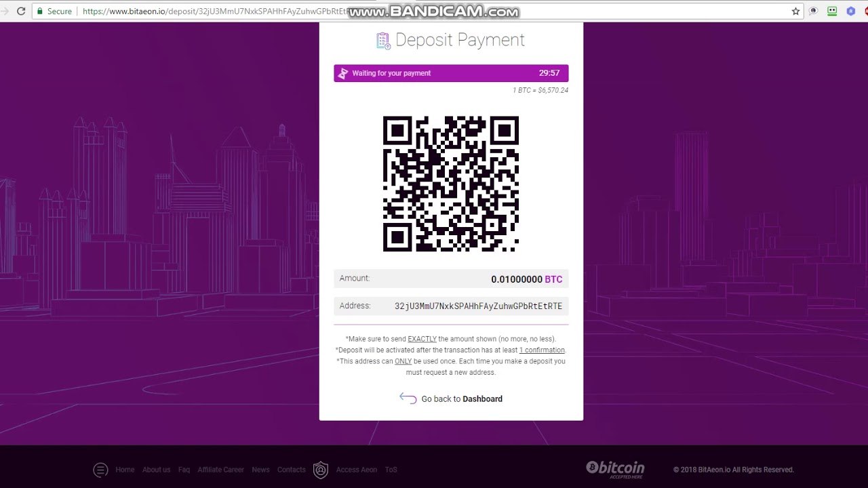This screenshot has width=868, height=488.
Task: Click the 'Waiting for your payment' status text
Action: click(391, 73)
